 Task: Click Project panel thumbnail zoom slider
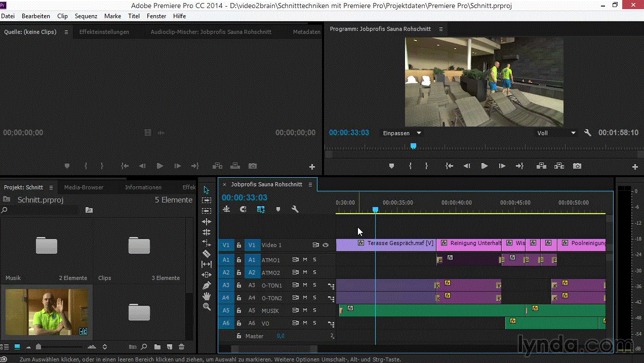38,347
